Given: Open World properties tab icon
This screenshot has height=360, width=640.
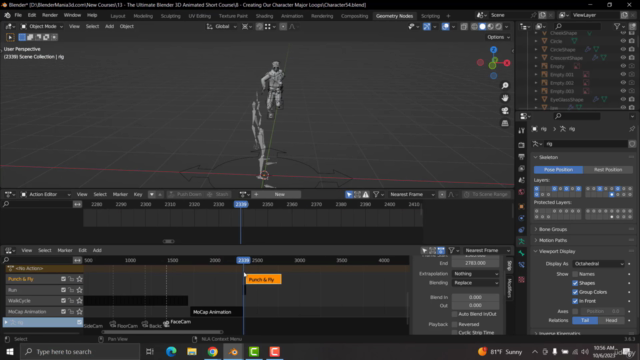Looking at the screenshot, I should 521,192.
